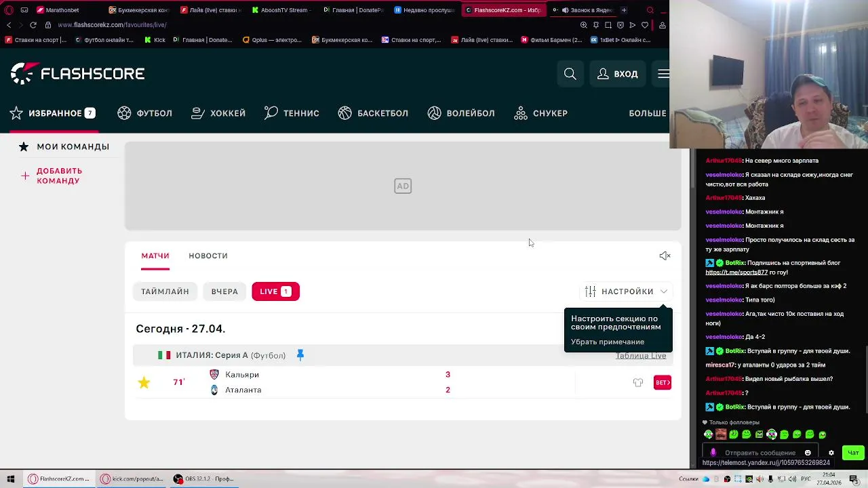The width and height of the screenshot is (868, 488).
Task: Expand the Больше sports dropdown
Action: coord(648,113)
